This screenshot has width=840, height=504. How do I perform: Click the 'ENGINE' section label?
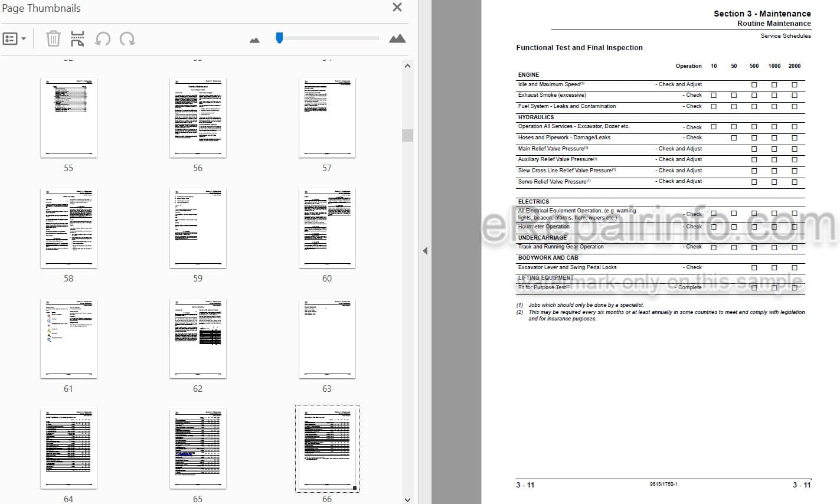pos(528,75)
